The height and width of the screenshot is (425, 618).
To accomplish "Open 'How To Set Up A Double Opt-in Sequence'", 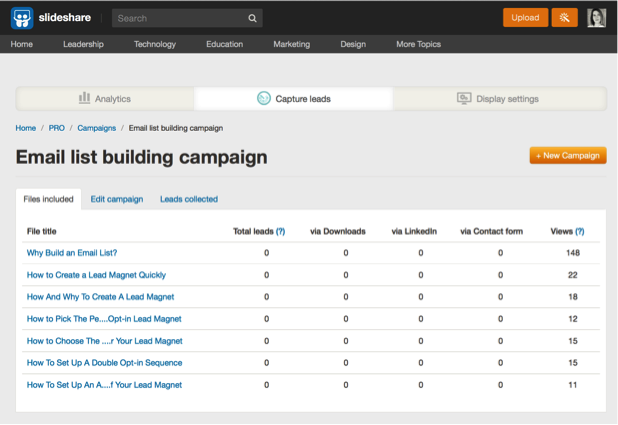I will 104,363.
